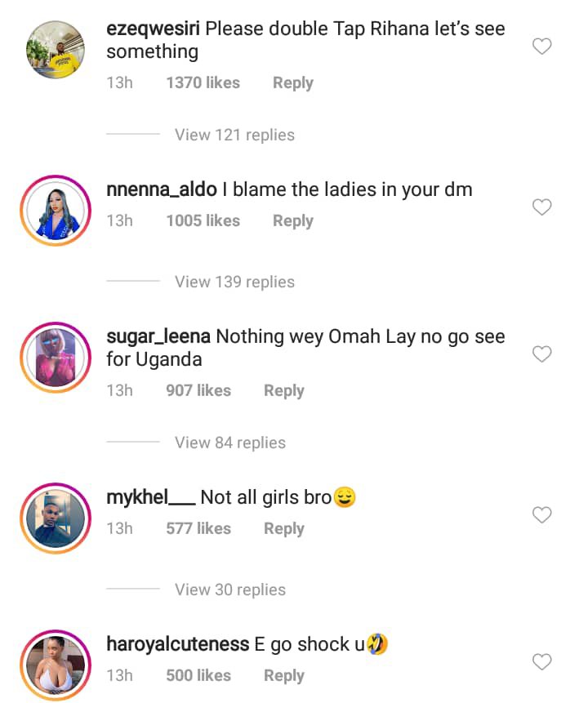Open the View 84 replies thread
The height and width of the screenshot is (703, 588).
tap(229, 443)
